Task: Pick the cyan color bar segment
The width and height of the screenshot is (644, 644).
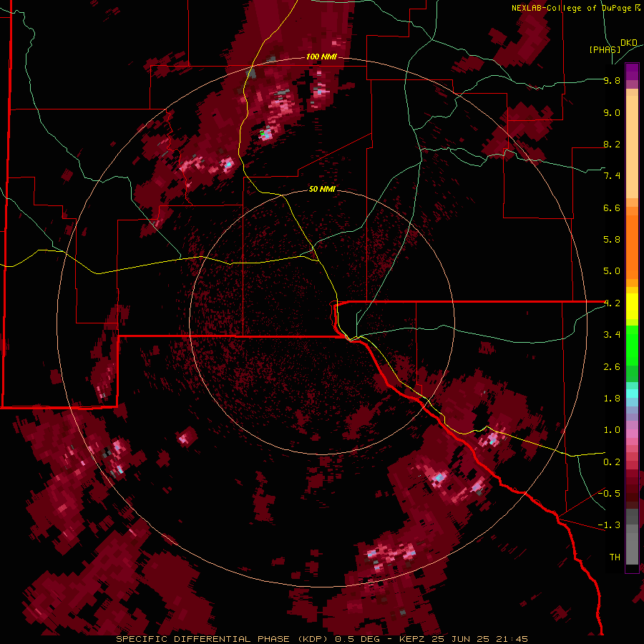Action: (x=632, y=394)
